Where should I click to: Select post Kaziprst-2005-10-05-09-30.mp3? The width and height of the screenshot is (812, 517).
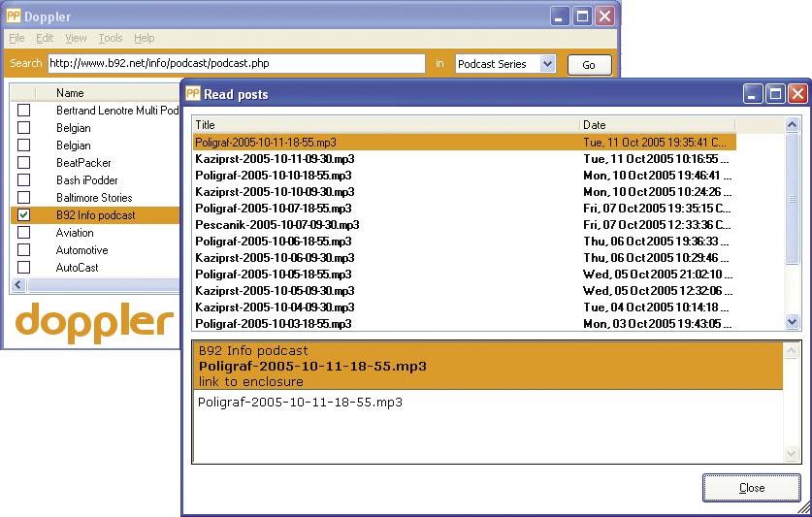pyautogui.click(x=275, y=291)
